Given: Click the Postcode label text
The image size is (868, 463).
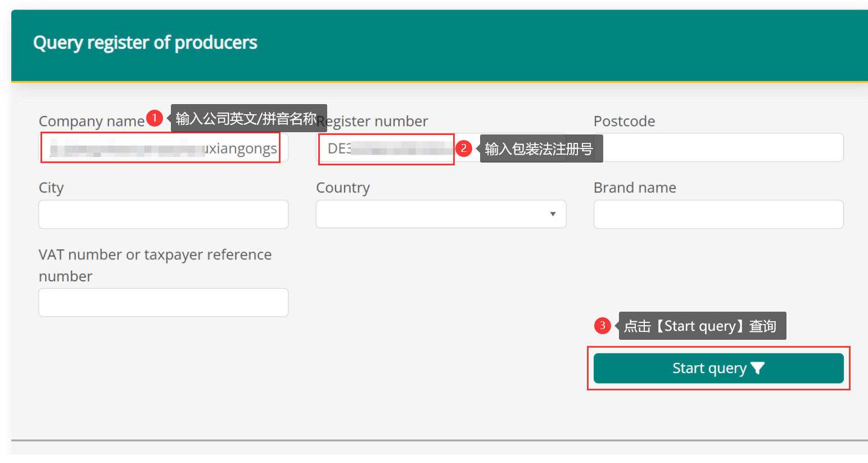Looking at the screenshot, I should coord(624,122).
